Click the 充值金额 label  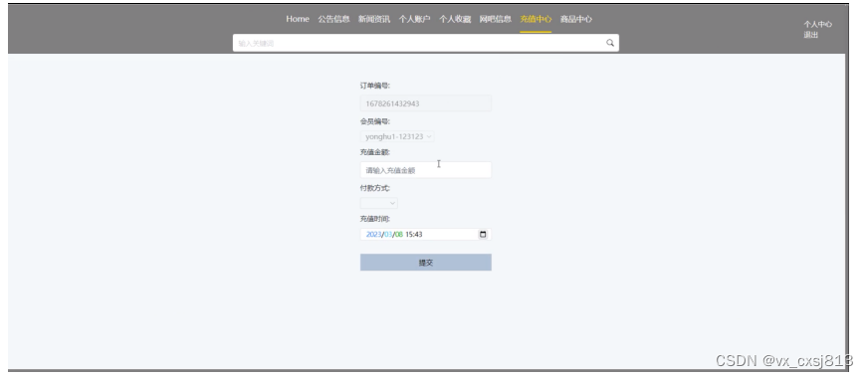374,152
